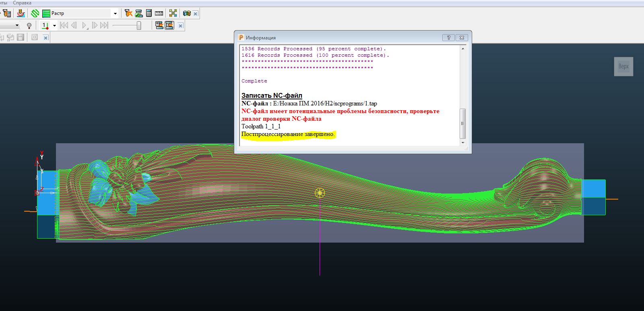Open the tool position dropdown arrow
This screenshot has width=644, height=311.
pyautogui.click(x=54, y=26)
